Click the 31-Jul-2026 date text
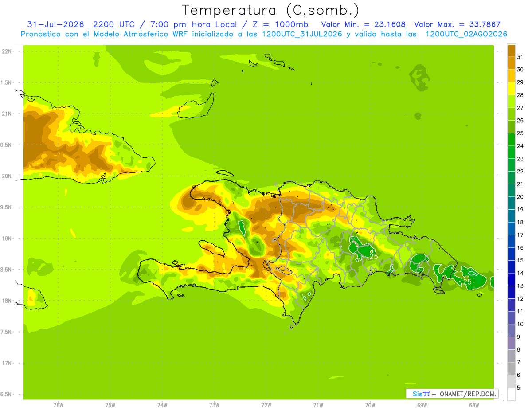 point(56,24)
